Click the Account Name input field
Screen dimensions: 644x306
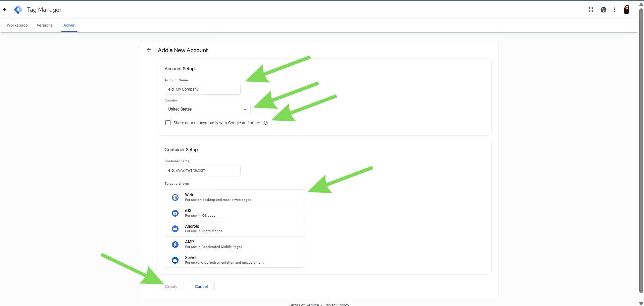[202, 89]
